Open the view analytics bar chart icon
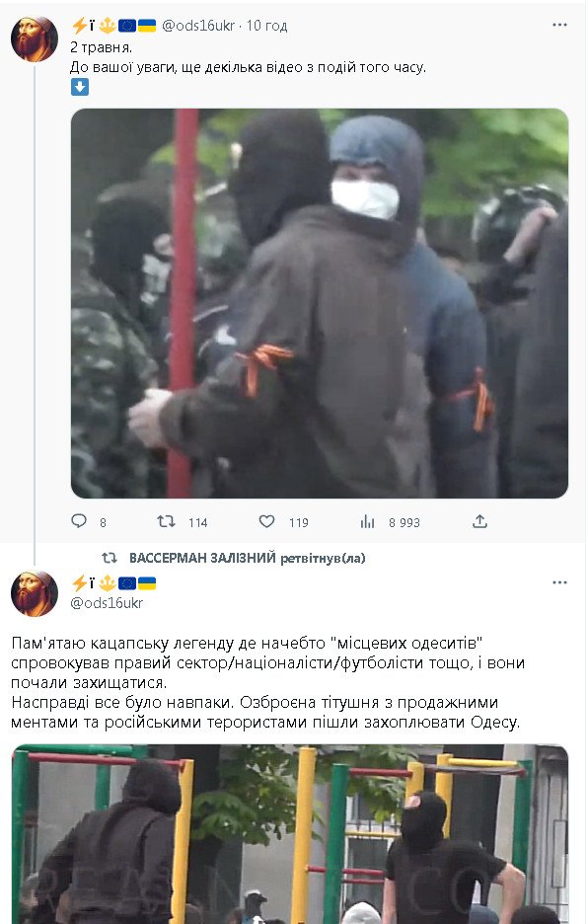This screenshot has width=588, height=924. click(x=367, y=521)
